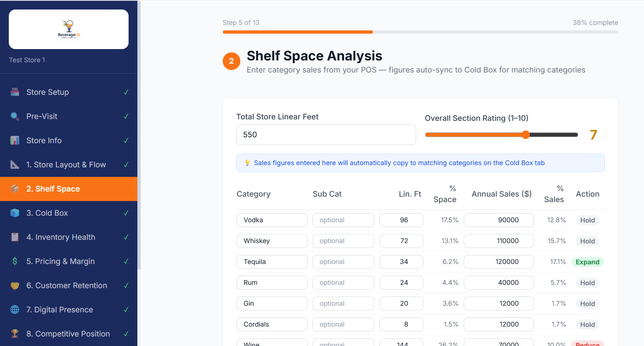Click the Expand action badge for Tequila

click(x=587, y=262)
